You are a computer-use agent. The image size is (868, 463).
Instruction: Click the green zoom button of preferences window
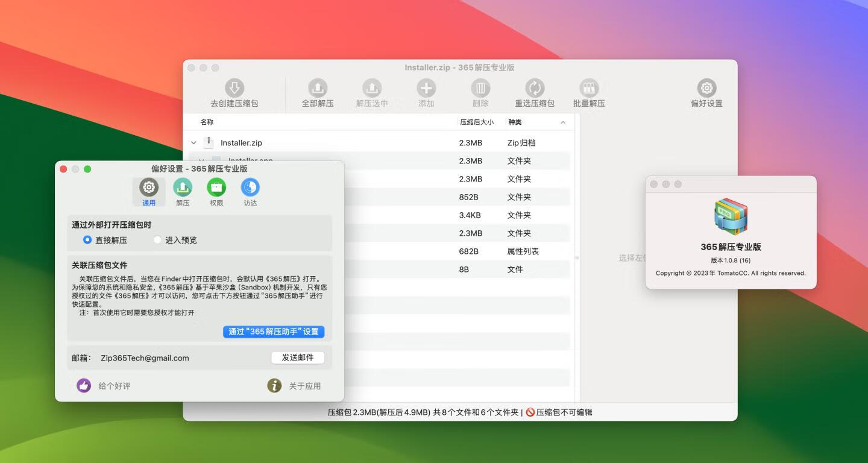click(x=87, y=169)
